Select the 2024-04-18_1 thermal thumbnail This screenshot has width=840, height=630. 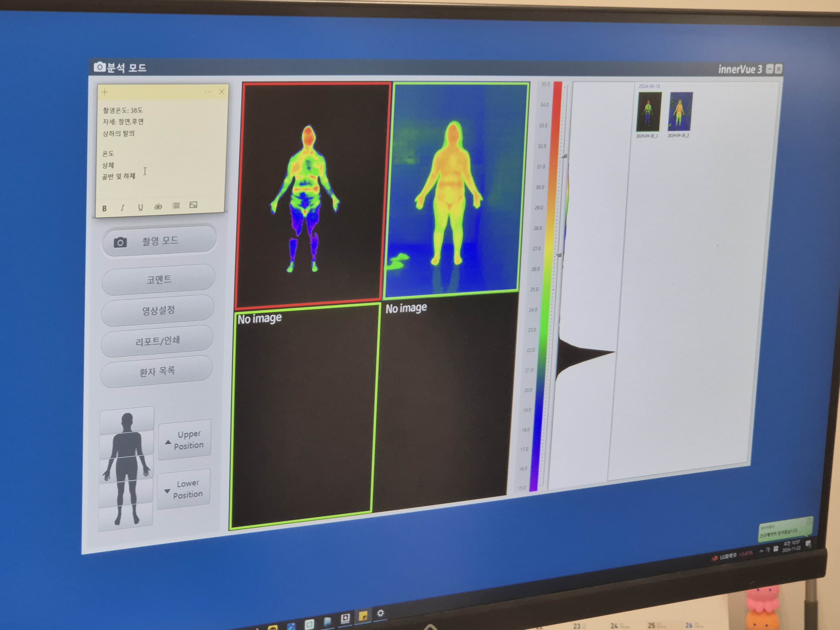pos(649,112)
